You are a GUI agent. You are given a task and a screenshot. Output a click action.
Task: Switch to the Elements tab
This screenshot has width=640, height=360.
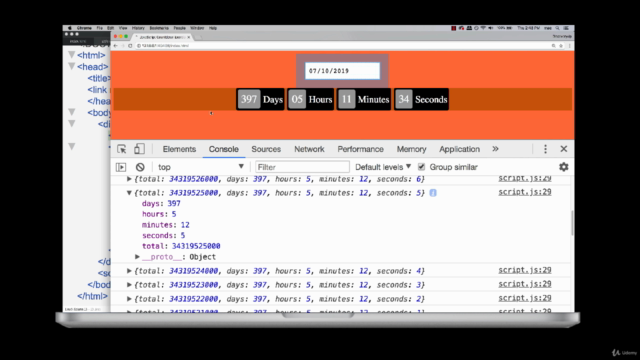[179, 149]
